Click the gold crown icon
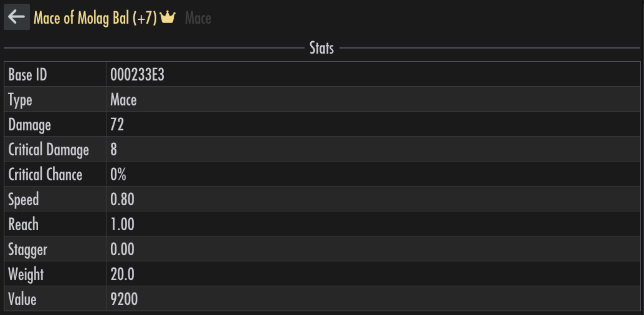The width and height of the screenshot is (644, 315). (168, 17)
